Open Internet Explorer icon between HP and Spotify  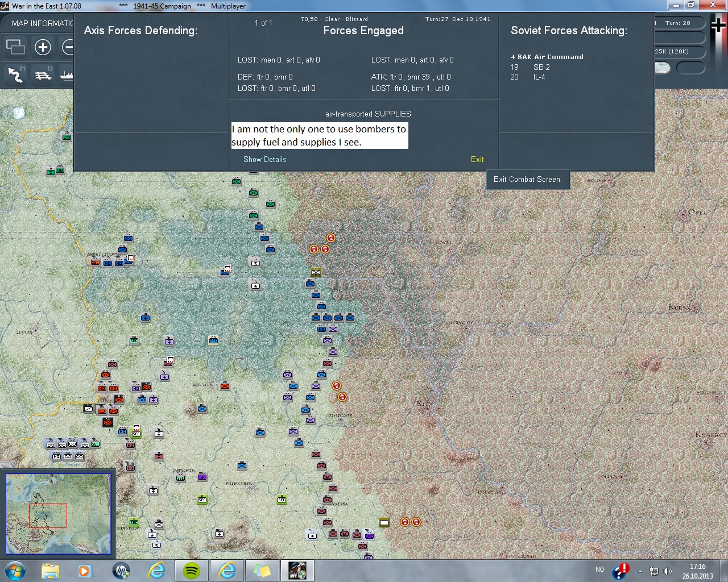(x=156, y=570)
